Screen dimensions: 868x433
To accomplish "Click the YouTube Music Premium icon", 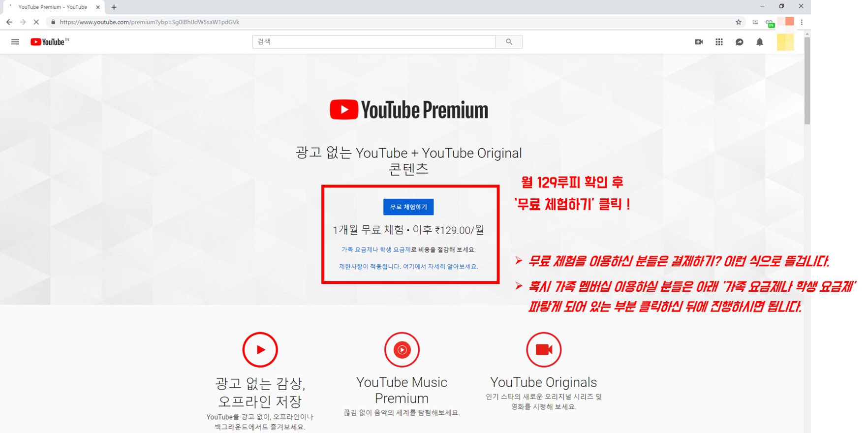I will (x=402, y=350).
